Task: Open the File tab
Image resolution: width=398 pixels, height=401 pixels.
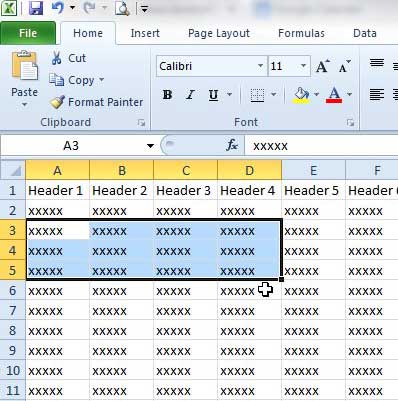Action: tap(28, 33)
